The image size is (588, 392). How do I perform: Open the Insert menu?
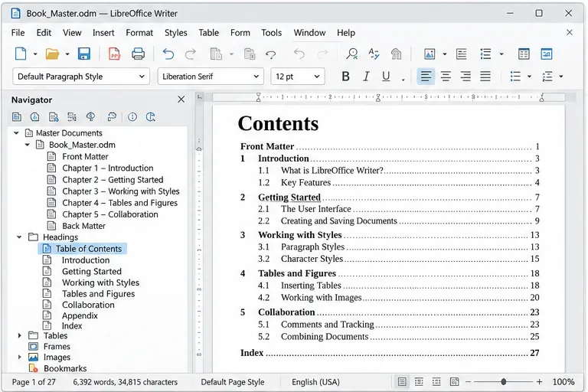pos(103,33)
